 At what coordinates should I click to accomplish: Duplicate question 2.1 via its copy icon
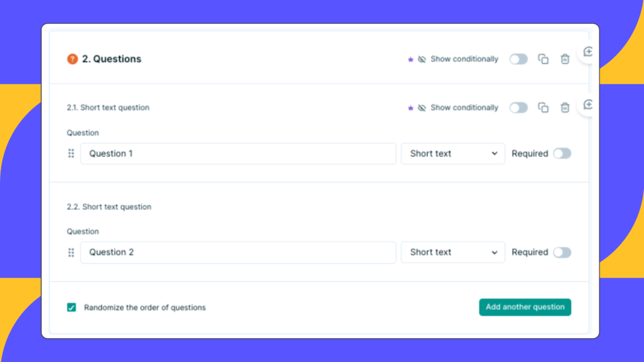click(x=543, y=107)
